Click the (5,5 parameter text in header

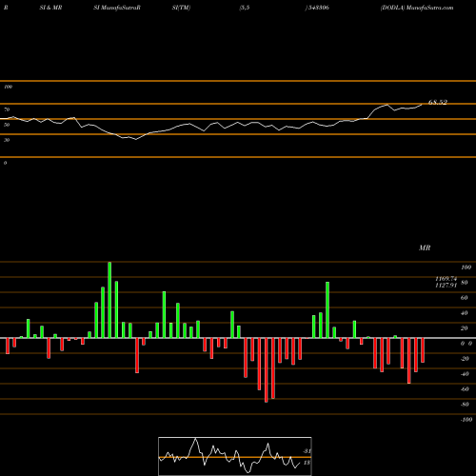click(245, 8)
